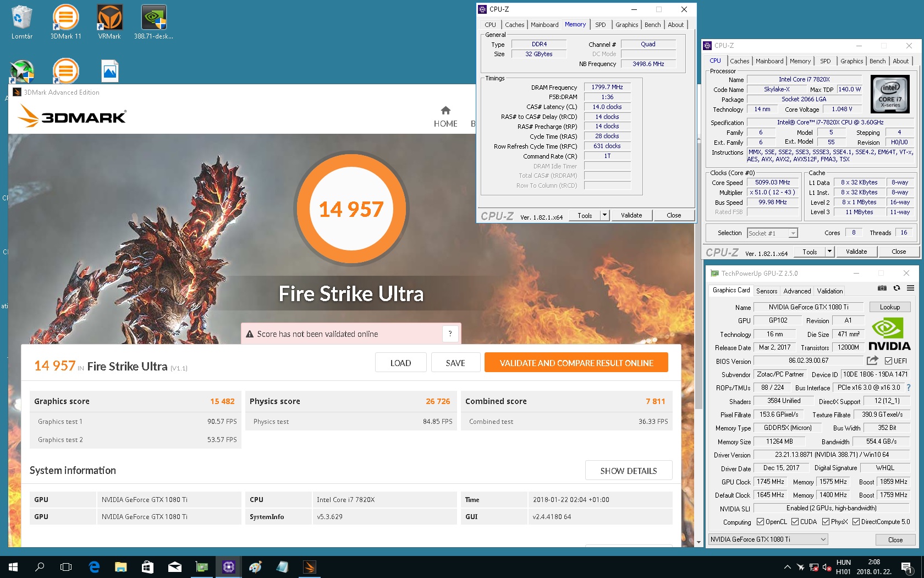
Task: Open the Validation tab in GPU-Z
Action: [829, 291]
